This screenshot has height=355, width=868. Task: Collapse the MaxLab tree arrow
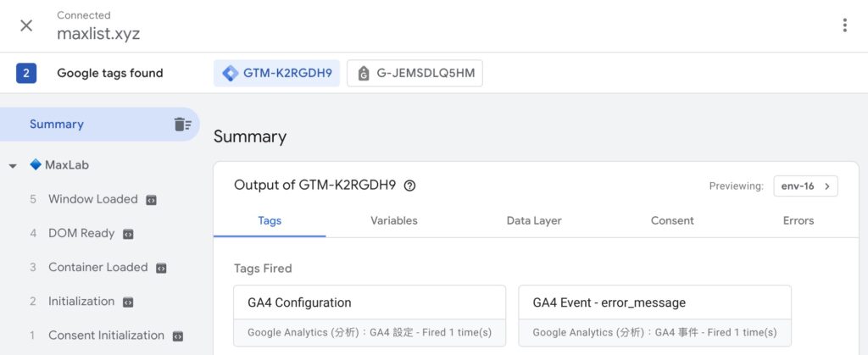(x=14, y=166)
